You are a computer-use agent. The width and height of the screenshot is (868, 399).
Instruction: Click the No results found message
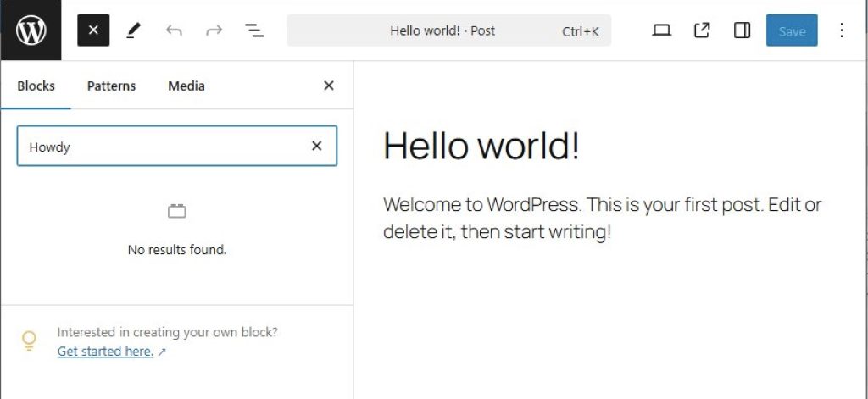[177, 250]
